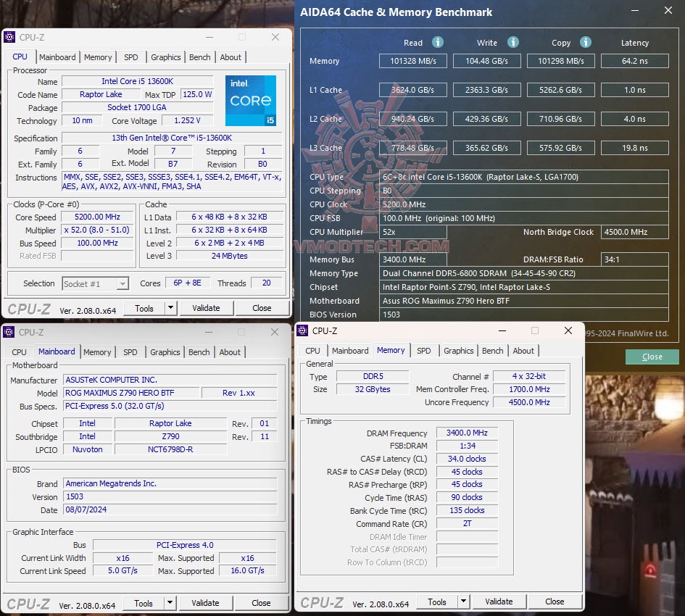Select SPD tab in Memory CPU-Z window
Image resolution: width=685 pixels, height=616 pixels.
pos(424,351)
